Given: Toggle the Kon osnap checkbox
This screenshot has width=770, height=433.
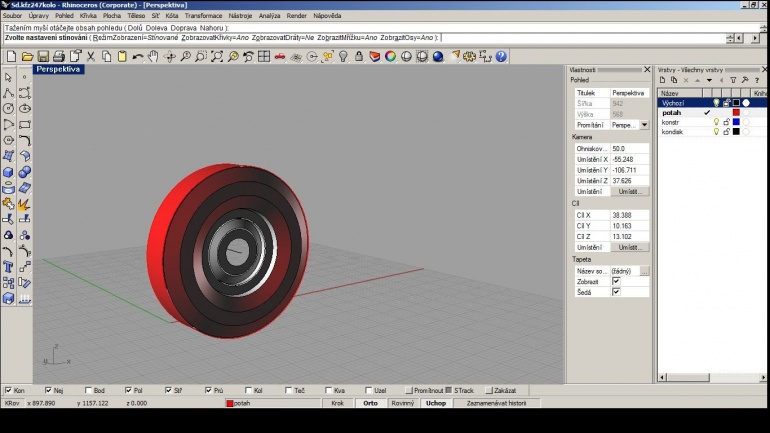Looking at the screenshot, I should [8, 390].
